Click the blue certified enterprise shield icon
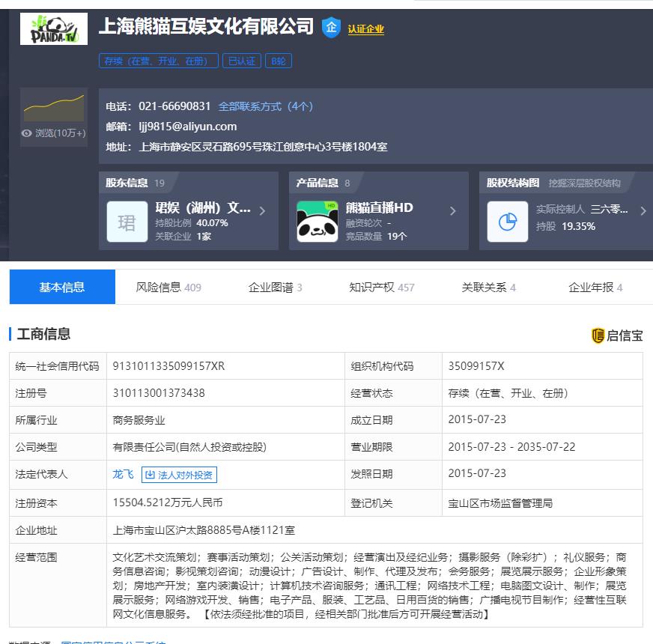The image size is (653, 644). tap(331, 28)
